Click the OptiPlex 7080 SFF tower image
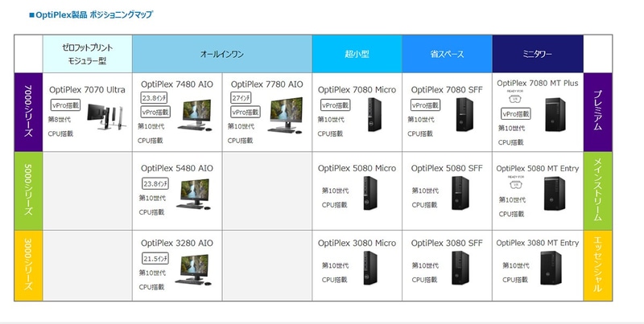Screen dimensions: 644x324 464,114
